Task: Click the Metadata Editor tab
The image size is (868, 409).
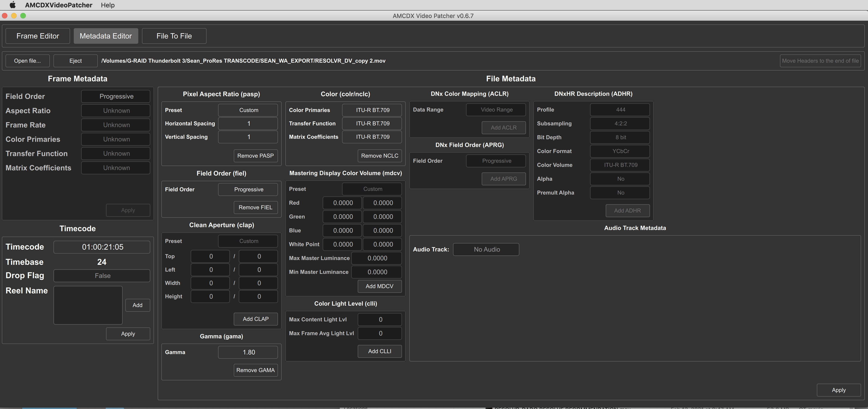Action: pyautogui.click(x=105, y=36)
